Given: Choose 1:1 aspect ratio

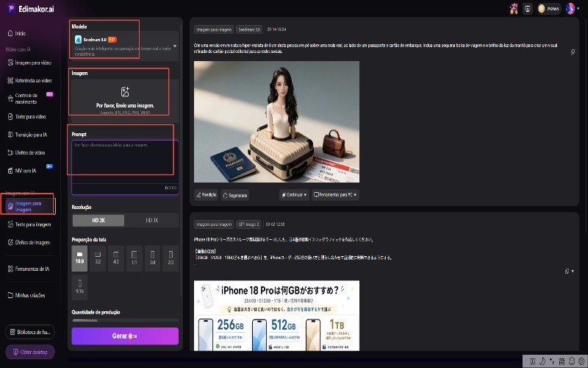Looking at the screenshot, I should (x=134, y=258).
